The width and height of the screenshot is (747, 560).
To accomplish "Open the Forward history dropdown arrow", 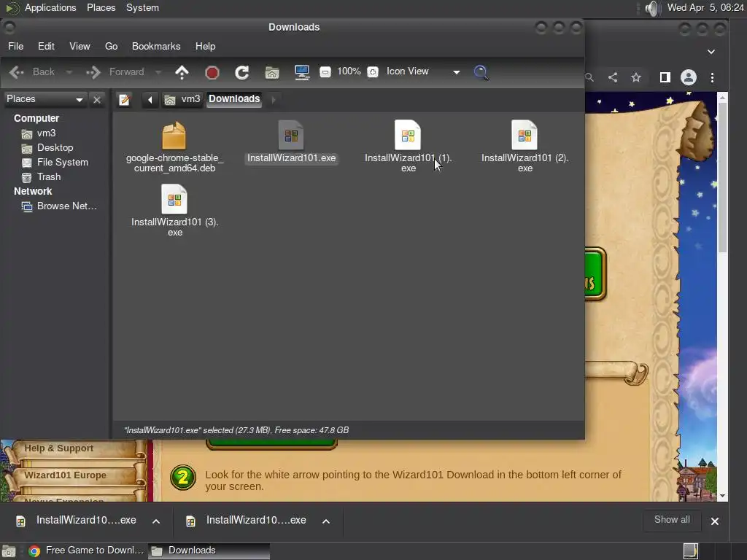I will click(x=158, y=72).
